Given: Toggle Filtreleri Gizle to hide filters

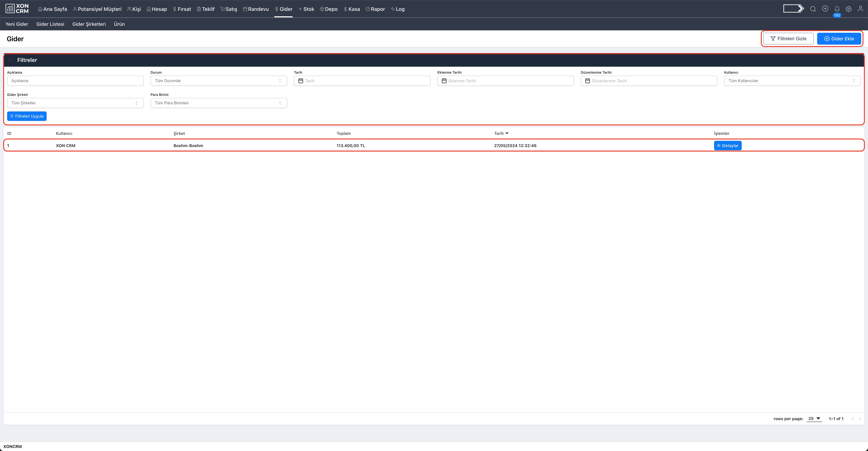Looking at the screenshot, I should (788, 39).
